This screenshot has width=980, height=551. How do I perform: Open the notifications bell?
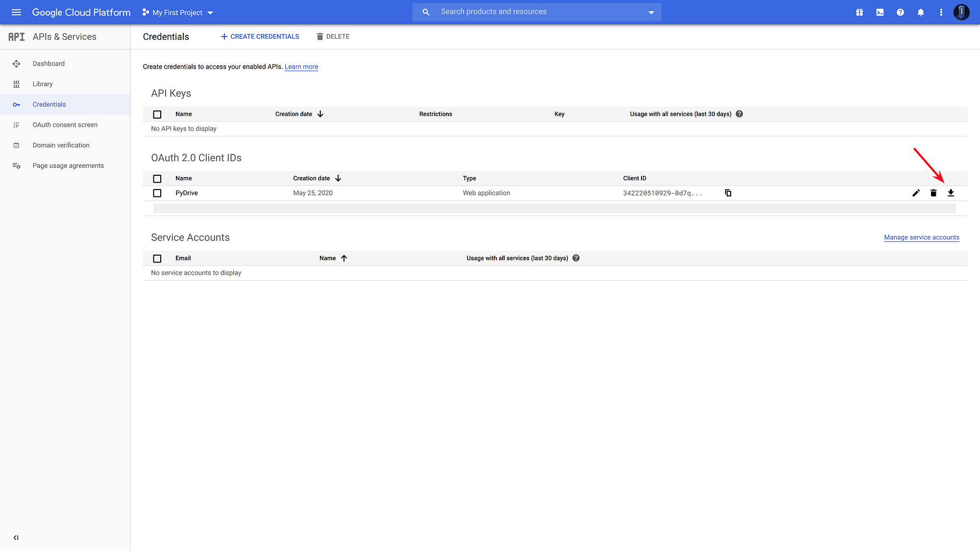pyautogui.click(x=921, y=12)
